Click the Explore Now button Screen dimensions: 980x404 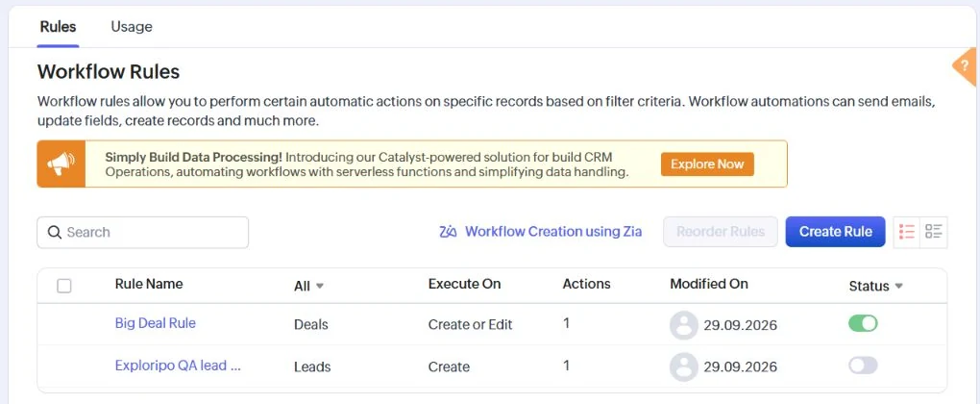707,164
